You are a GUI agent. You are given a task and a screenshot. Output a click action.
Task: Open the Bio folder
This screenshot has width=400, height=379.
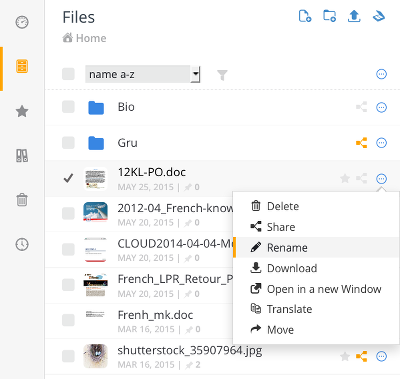(126, 107)
